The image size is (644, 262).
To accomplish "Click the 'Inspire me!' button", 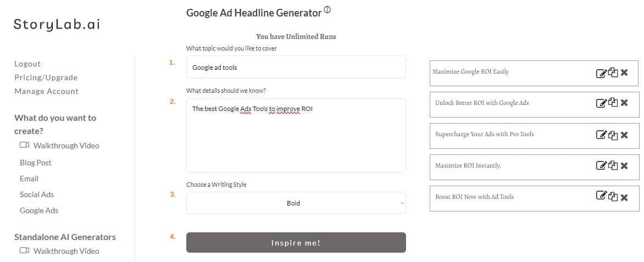I will pyautogui.click(x=296, y=243).
